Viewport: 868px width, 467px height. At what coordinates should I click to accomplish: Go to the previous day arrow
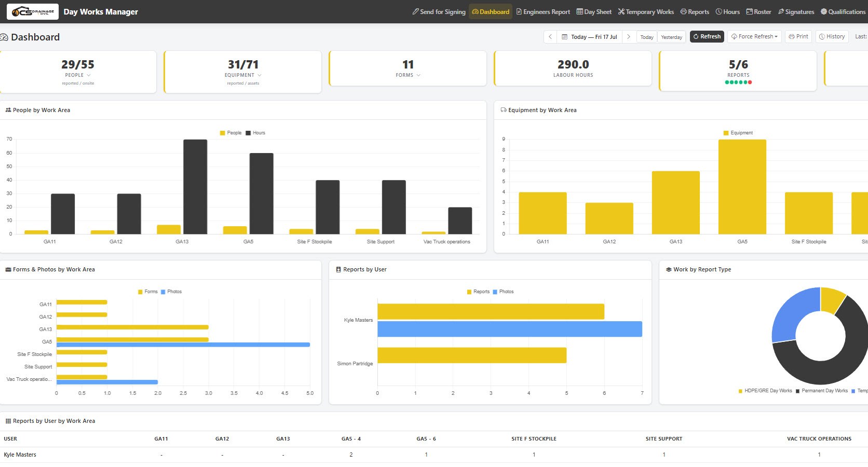[x=550, y=37]
